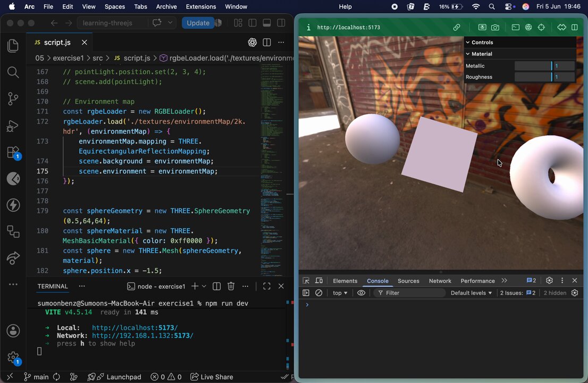The image size is (588, 383).
Task: Toggle the DevTools console sidebar
Action: pos(306,293)
